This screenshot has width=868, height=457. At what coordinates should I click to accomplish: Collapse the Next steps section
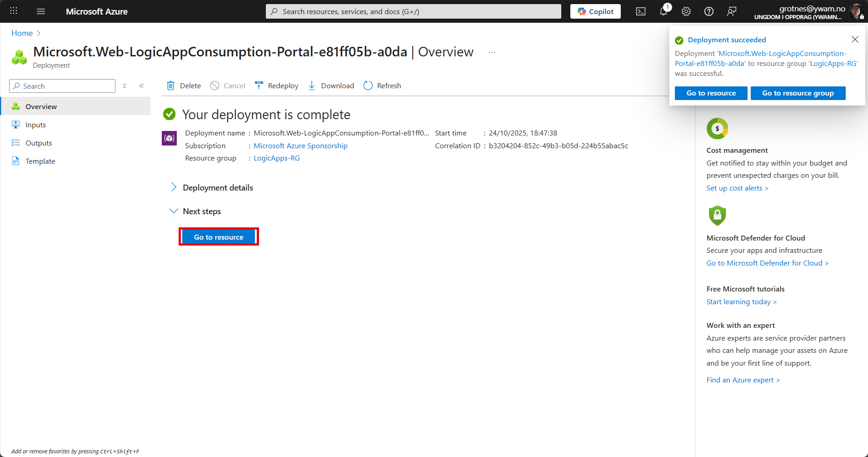(x=195, y=211)
